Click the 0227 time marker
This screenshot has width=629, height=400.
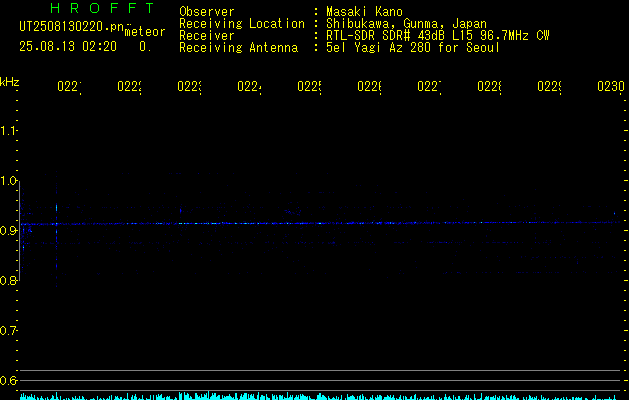429,86
